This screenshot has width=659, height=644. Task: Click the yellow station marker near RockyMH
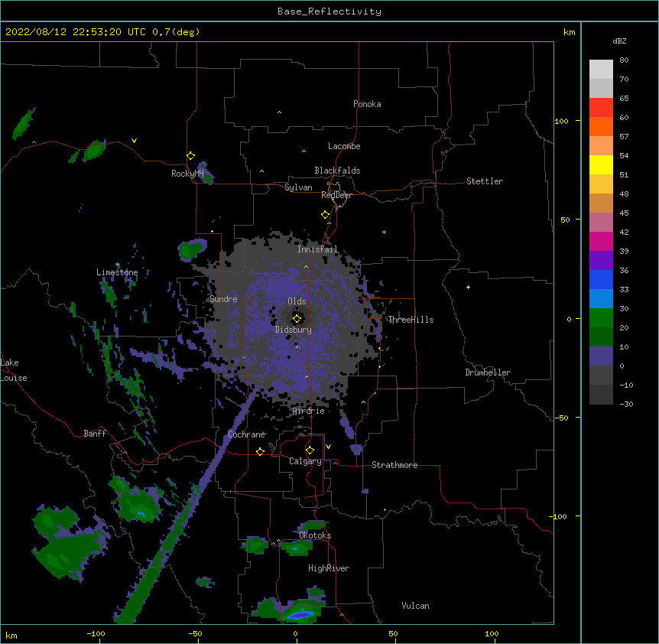point(191,156)
